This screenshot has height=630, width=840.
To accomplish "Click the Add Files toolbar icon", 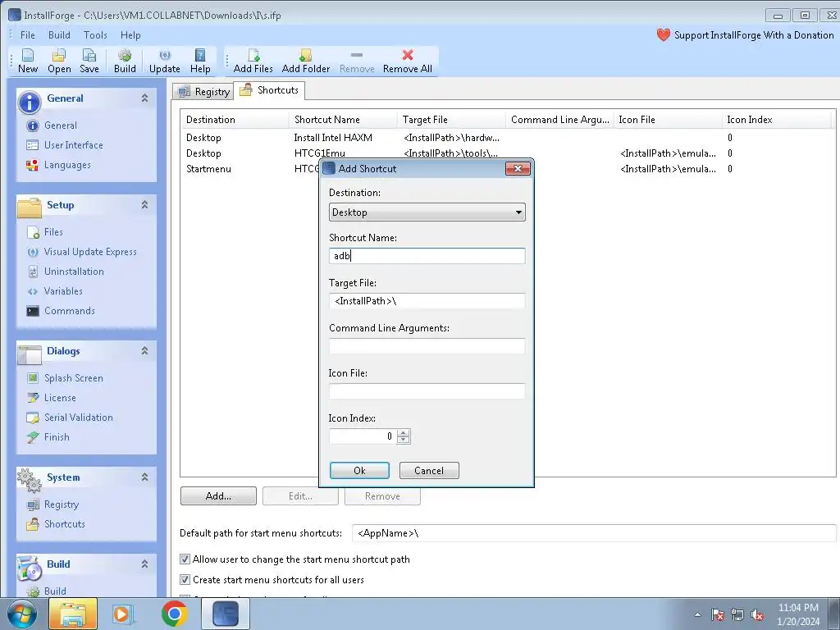I will click(x=253, y=61).
